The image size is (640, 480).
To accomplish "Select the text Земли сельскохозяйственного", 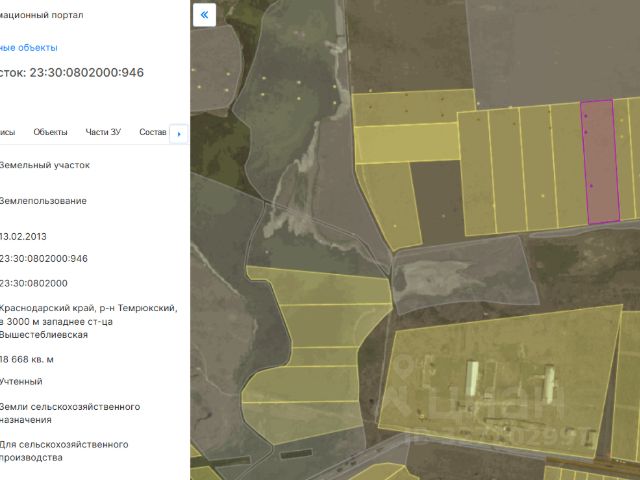I will 70,407.
